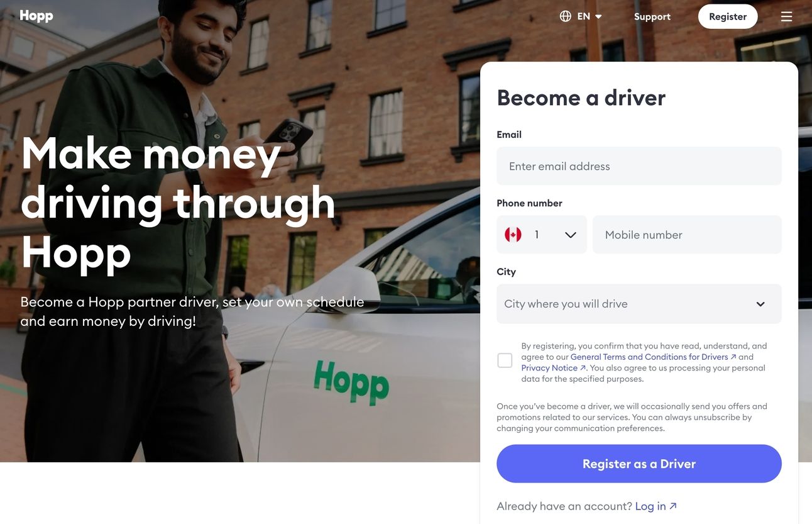Click the Log in link
The width and height of the screenshot is (812, 524).
pos(650,506)
